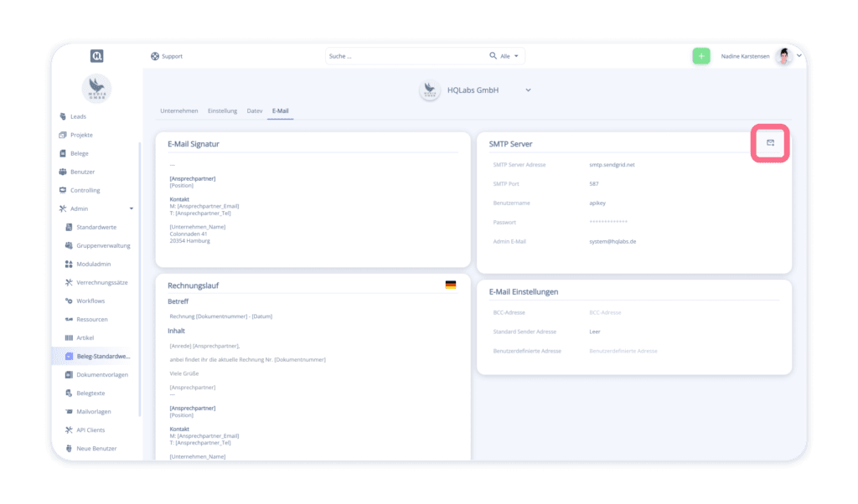Open Mailvorlagen in the sidebar

pos(93,411)
